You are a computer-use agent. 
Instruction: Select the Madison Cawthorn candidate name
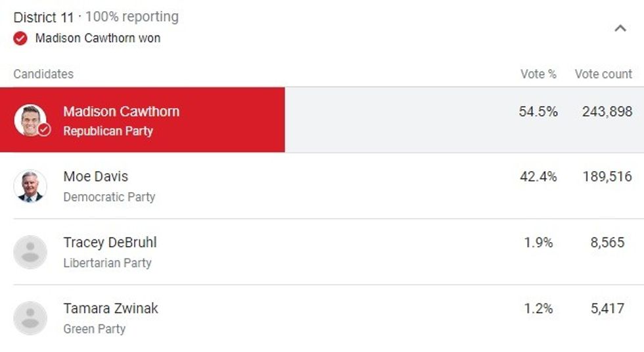point(121,111)
